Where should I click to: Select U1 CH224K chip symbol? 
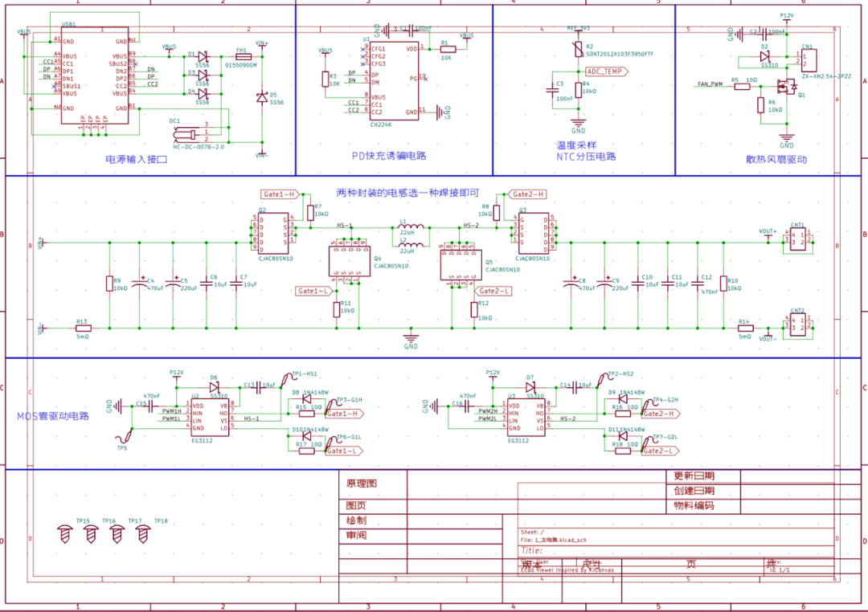(394, 80)
